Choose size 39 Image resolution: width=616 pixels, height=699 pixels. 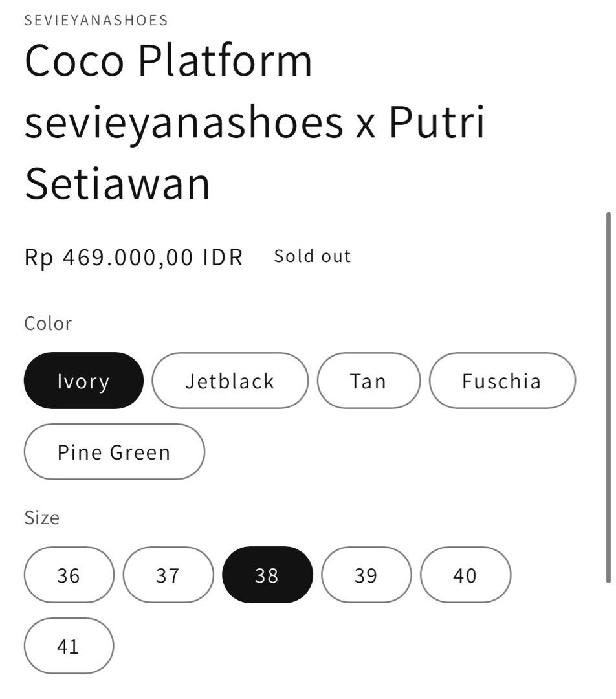click(367, 575)
